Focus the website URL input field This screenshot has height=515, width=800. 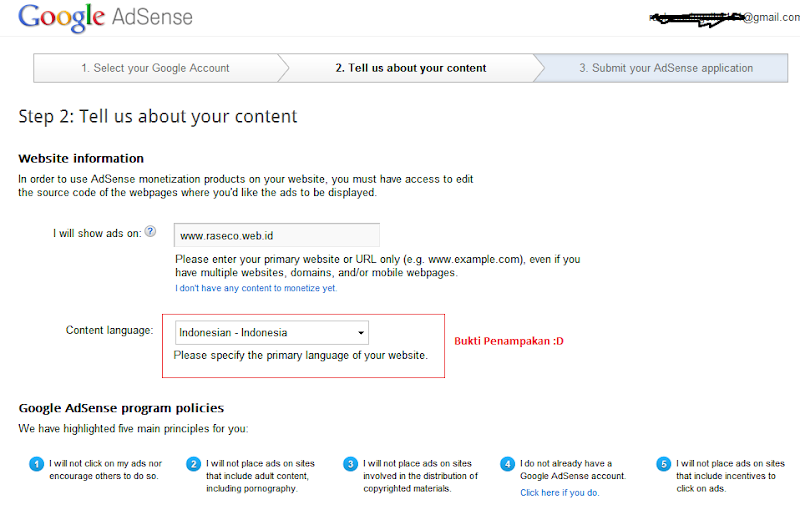coord(276,237)
